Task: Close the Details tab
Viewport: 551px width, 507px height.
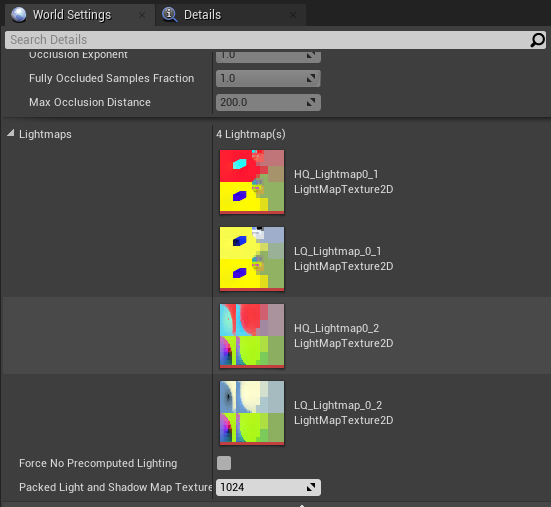Action: click(293, 15)
